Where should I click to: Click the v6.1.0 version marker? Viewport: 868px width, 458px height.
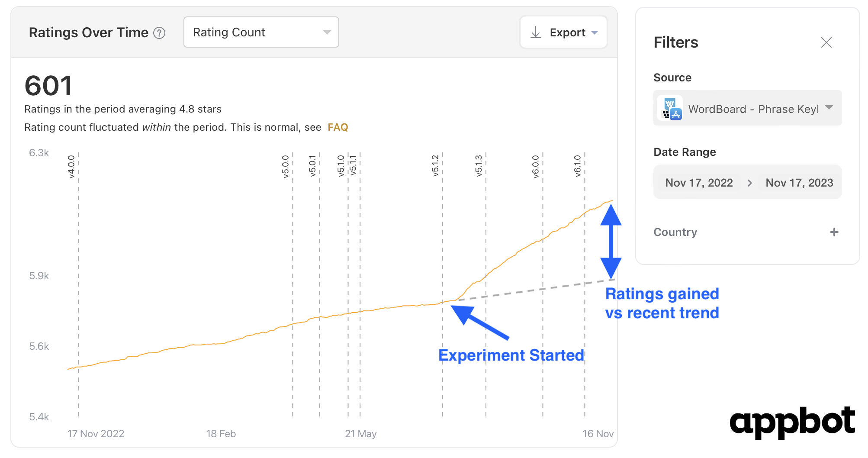click(x=577, y=167)
